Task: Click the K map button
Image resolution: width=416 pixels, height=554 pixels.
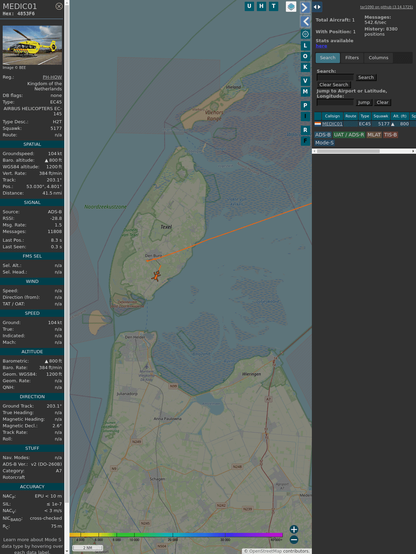Action: [x=305, y=67]
